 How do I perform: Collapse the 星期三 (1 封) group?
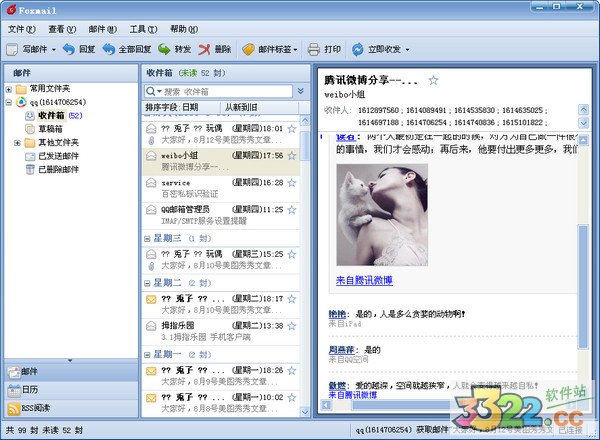point(147,239)
